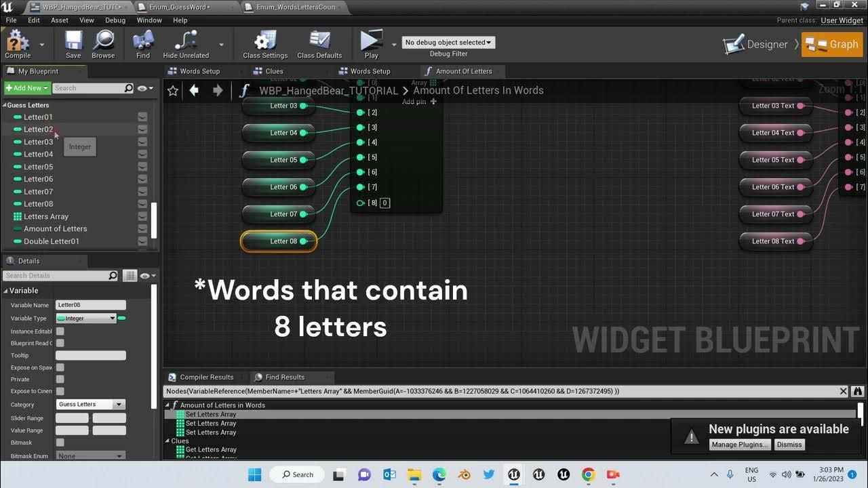The image size is (868, 488).
Task: Click the Letters Array grid variable icon
Action: click(18, 216)
